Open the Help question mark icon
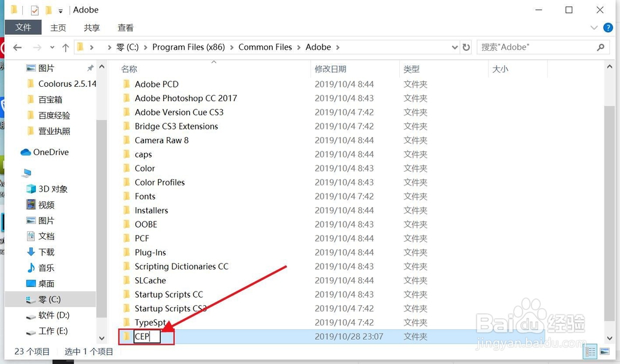620x364 pixels. 608,28
